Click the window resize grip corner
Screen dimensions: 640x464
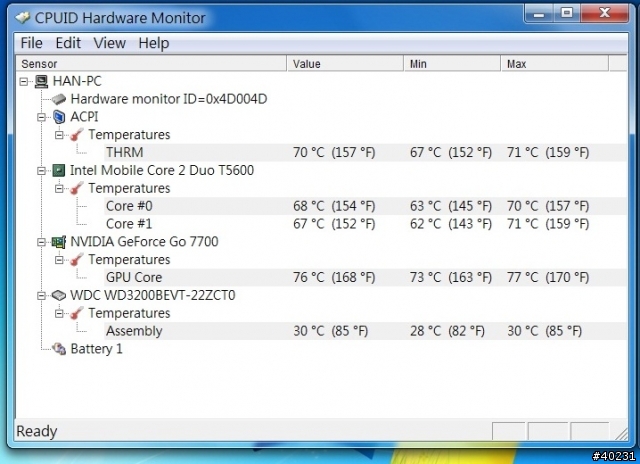pyautogui.click(x=621, y=434)
